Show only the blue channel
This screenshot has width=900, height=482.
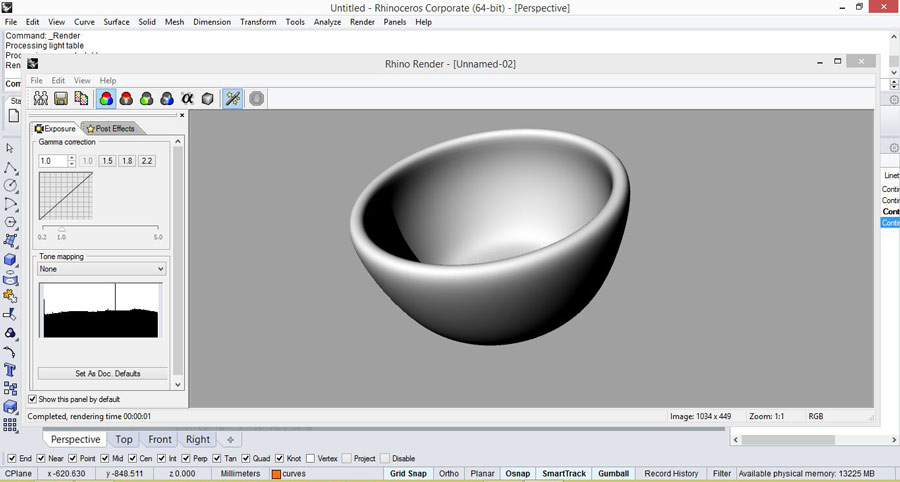pos(167,98)
